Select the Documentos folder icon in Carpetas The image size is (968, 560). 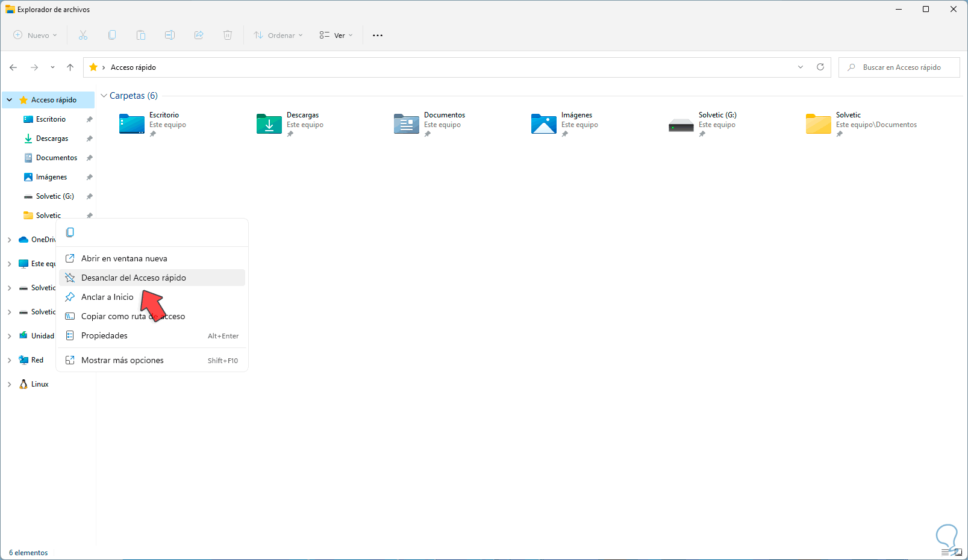(407, 123)
